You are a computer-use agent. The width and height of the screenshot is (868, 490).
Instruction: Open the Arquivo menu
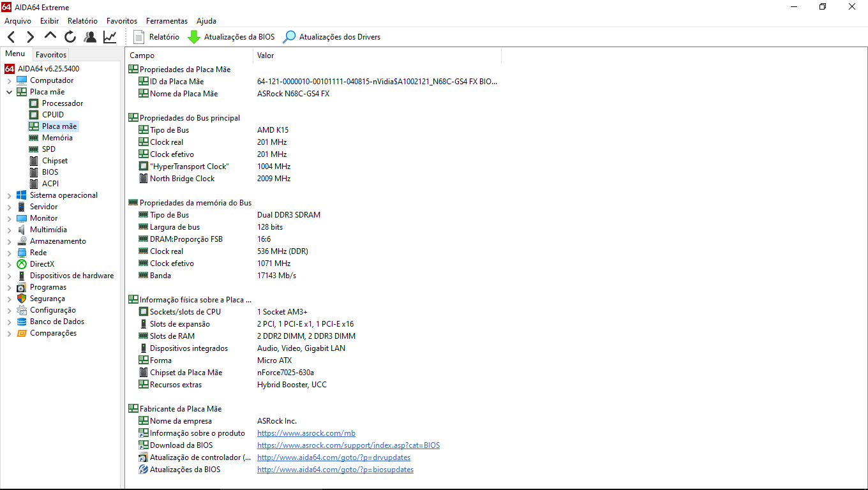click(x=18, y=21)
